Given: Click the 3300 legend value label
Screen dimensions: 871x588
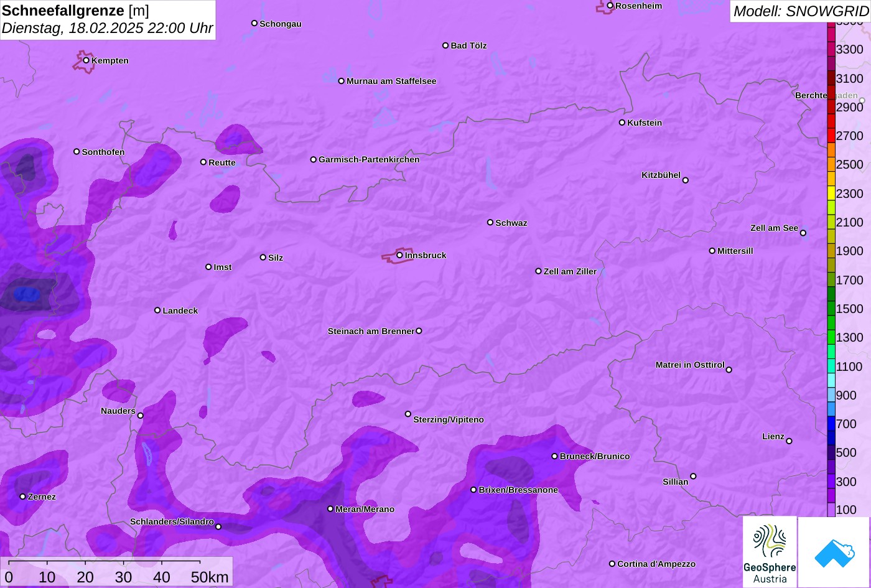Looking at the screenshot, I should tap(849, 49).
